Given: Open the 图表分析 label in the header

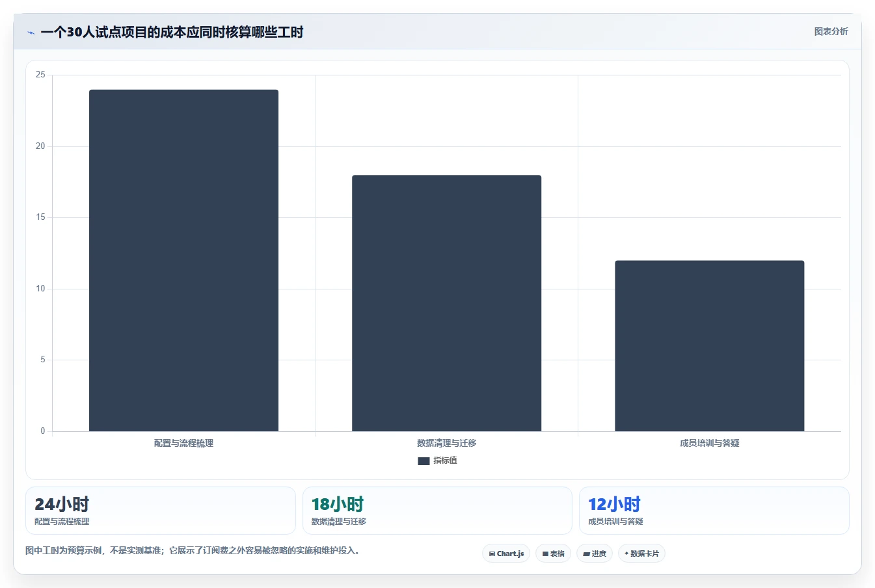Looking at the screenshot, I should click(x=831, y=31).
